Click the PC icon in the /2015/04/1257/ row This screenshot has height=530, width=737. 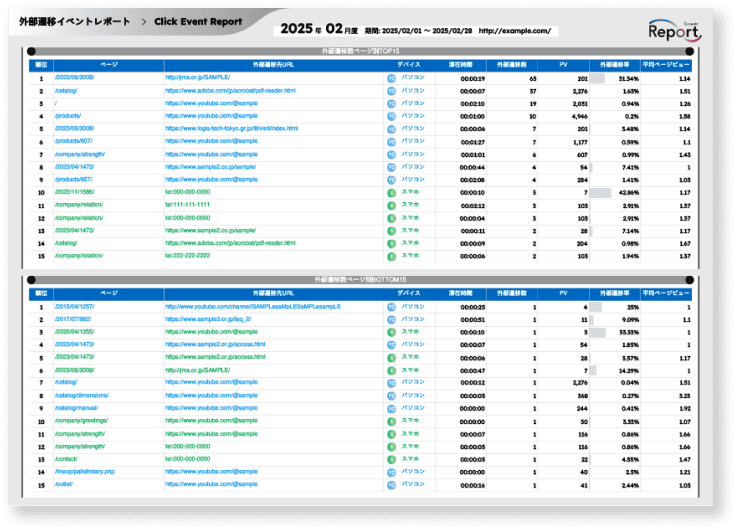tap(392, 306)
